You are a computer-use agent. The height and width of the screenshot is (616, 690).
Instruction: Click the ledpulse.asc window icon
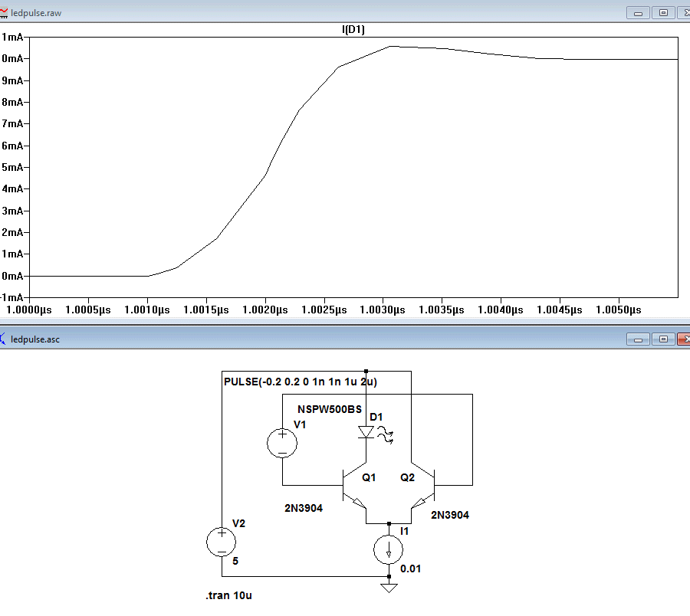[2, 339]
